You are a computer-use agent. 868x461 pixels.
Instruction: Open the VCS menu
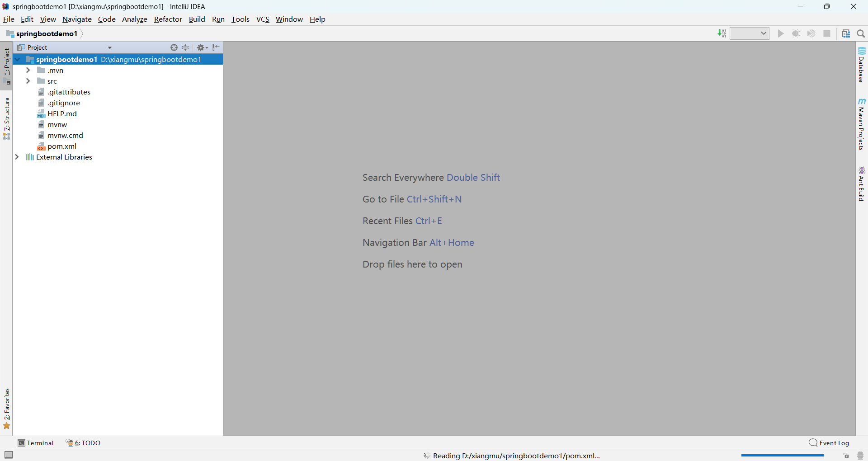coord(263,19)
